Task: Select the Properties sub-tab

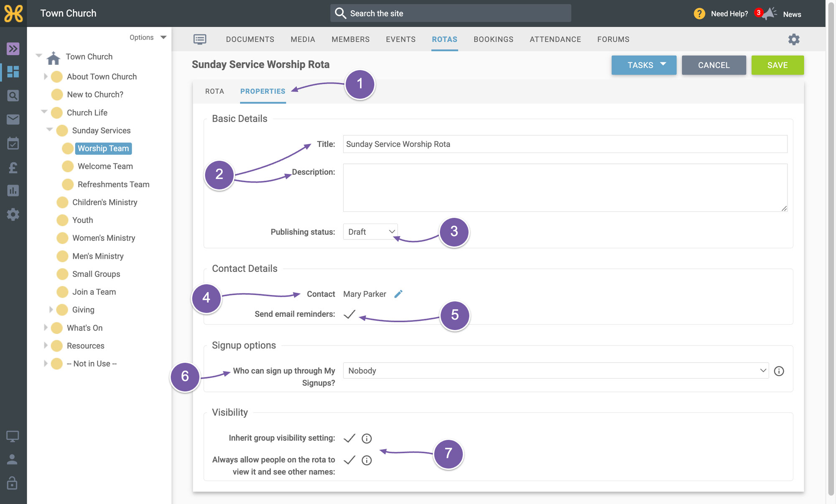Action: tap(263, 91)
